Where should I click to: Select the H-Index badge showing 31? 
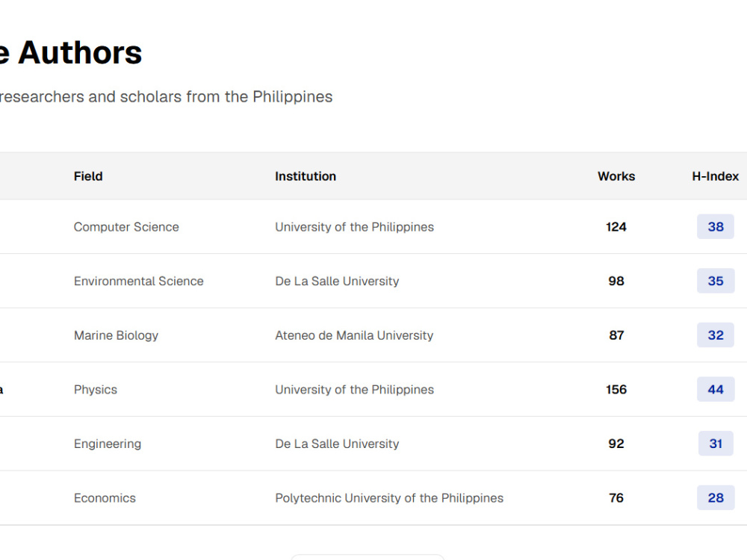click(x=716, y=444)
